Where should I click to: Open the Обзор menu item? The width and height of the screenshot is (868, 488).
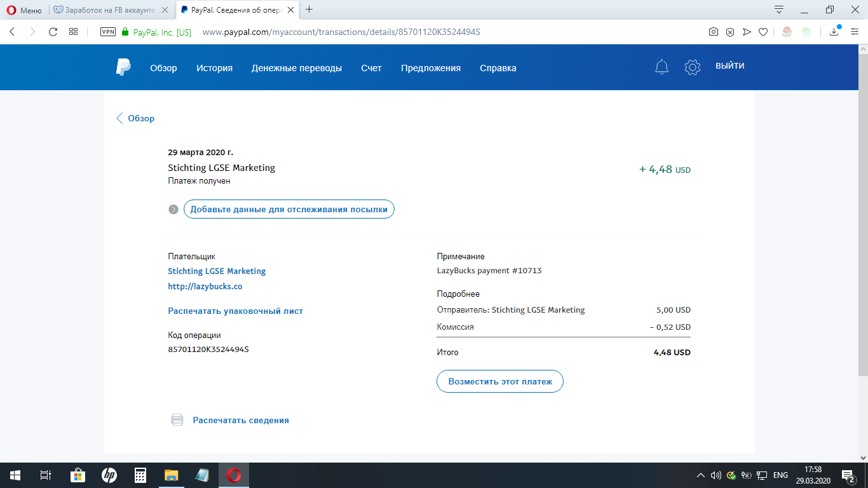click(x=163, y=68)
